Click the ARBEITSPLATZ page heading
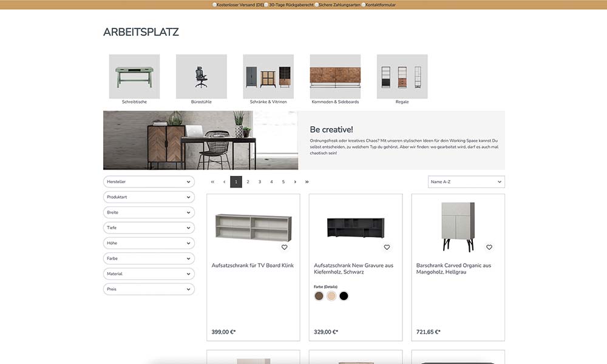This screenshot has height=364, width=607. pos(141,32)
